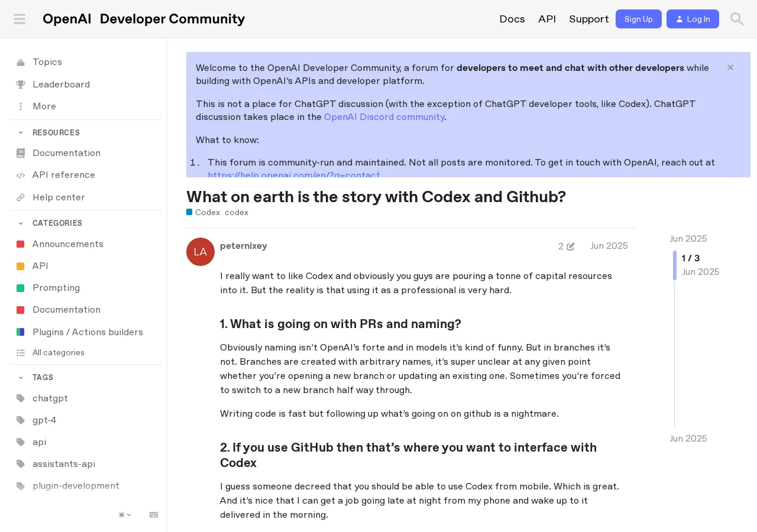Dismiss the welcome banner
This screenshot has height=532, width=757.
click(730, 67)
